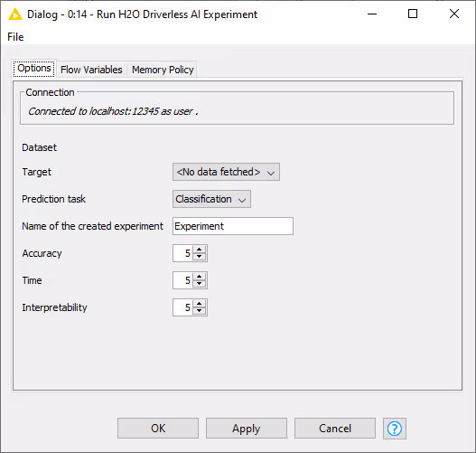Screen dimensions: 476x453
Task: Select the Options tab
Action: pos(34,69)
